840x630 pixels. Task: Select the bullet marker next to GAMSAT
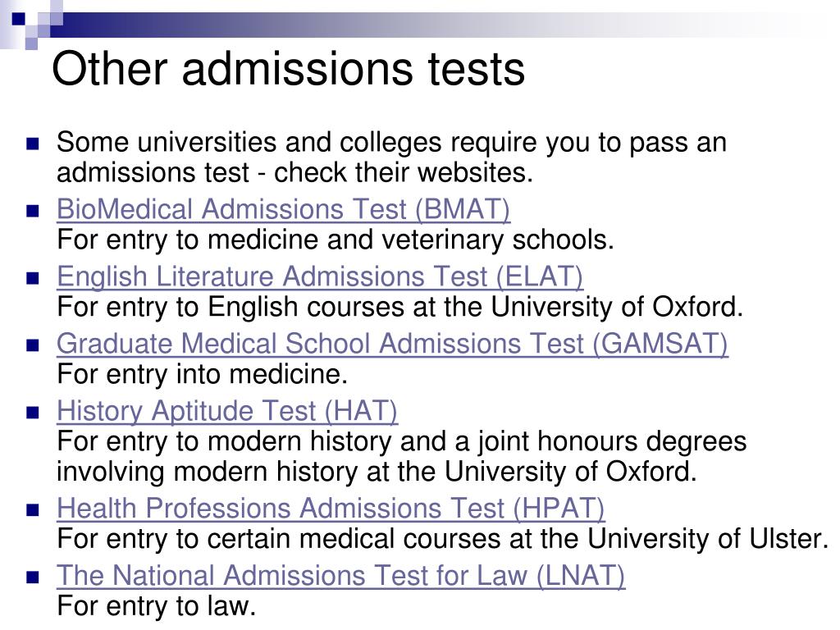[x=33, y=345]
